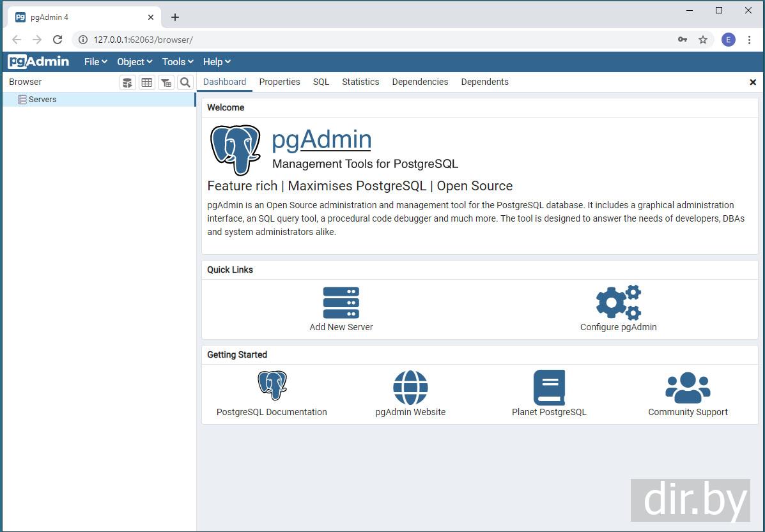
Task: Click the View Data table icon
Action: 147,82
